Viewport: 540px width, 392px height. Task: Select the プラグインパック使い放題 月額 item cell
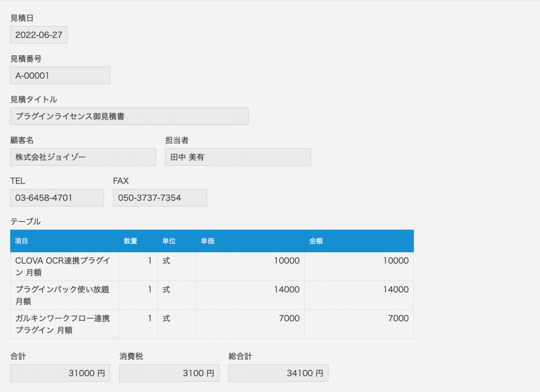tap(65, 295)
